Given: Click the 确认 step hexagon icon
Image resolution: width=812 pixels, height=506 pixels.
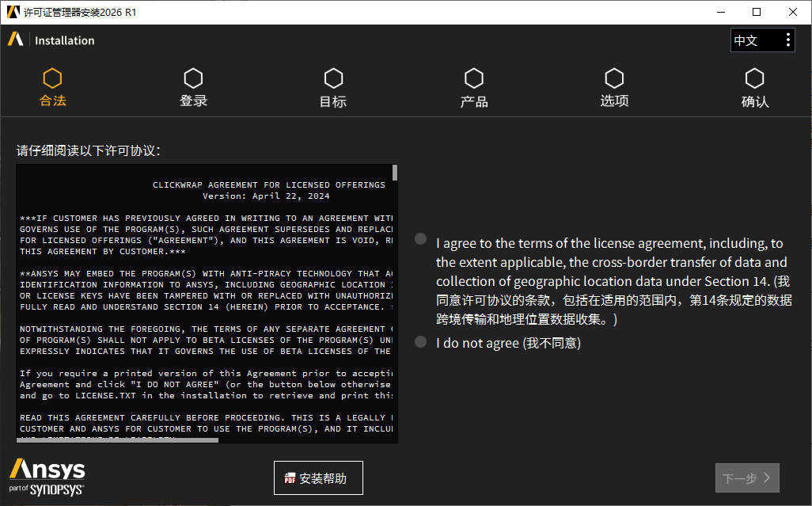Looking at the screenshot, I should point(754,78).
